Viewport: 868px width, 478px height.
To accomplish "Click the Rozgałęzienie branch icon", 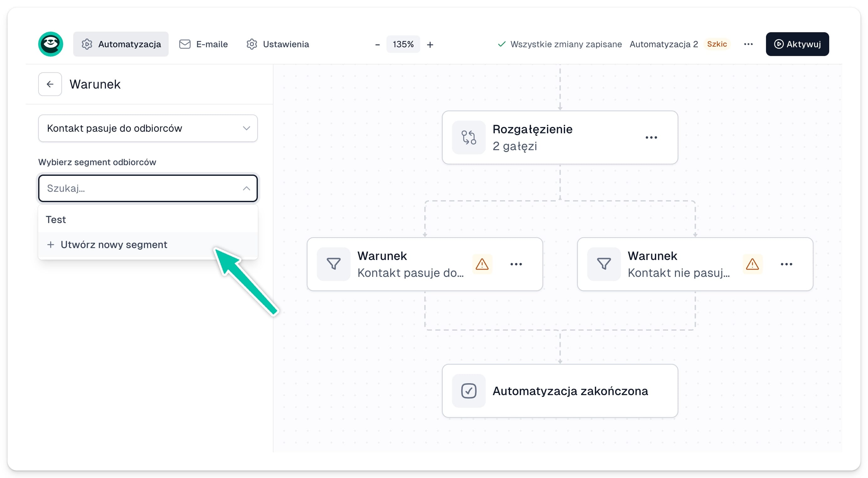I will pyautogui.click(x=468, y=137).
